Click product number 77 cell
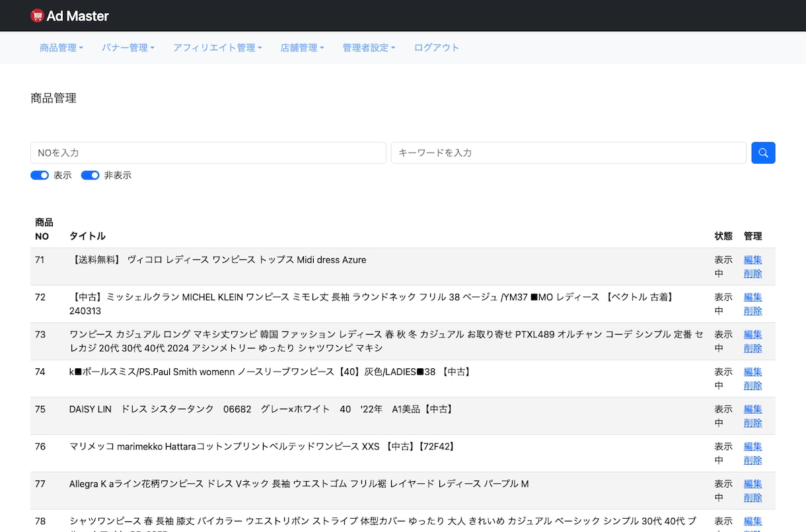This screenshot has width=806, height=532. pos(40,484)
